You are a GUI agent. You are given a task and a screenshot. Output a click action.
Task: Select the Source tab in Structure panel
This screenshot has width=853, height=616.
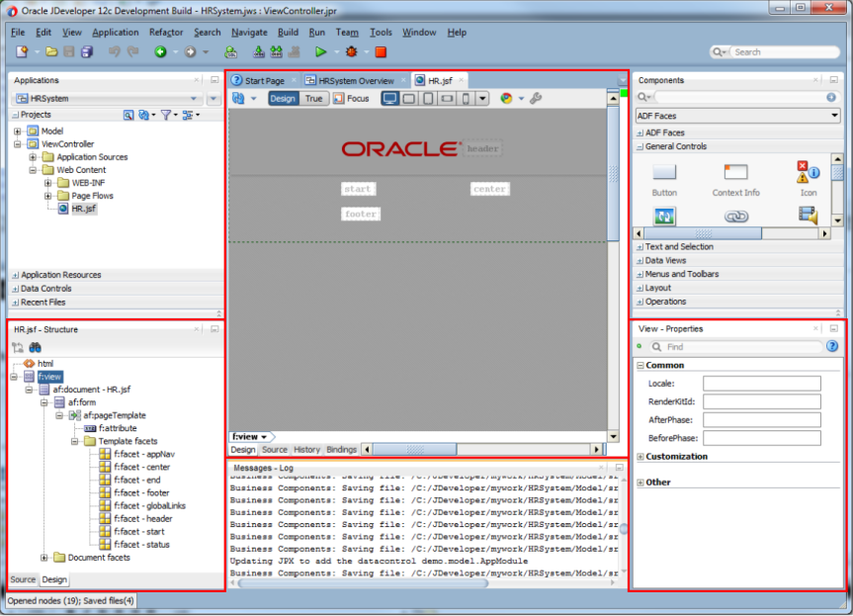click(23, 579)
